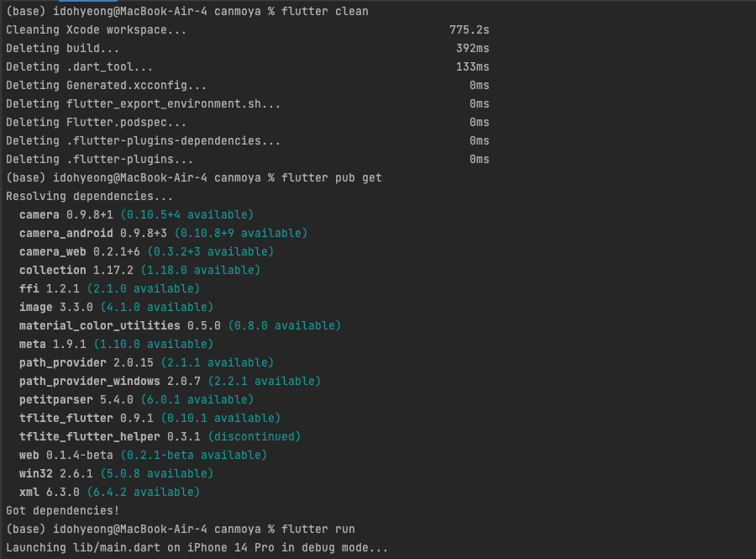The width and height of the screenshot is (756, 559).
Task: Click '(6.4.2 available)' version note
Action: point(143,492)
